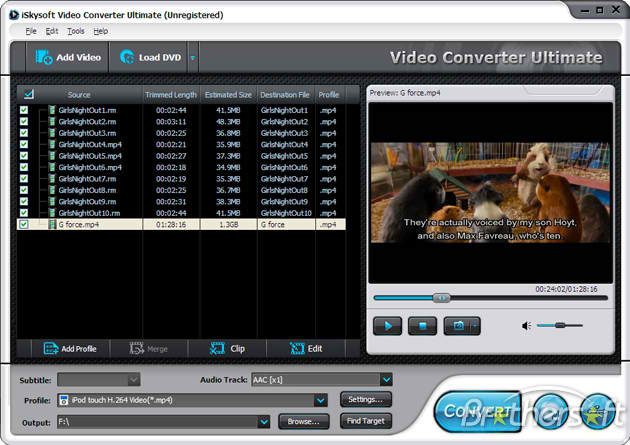Click the Estimated Size column header

[x=228, y=95]
